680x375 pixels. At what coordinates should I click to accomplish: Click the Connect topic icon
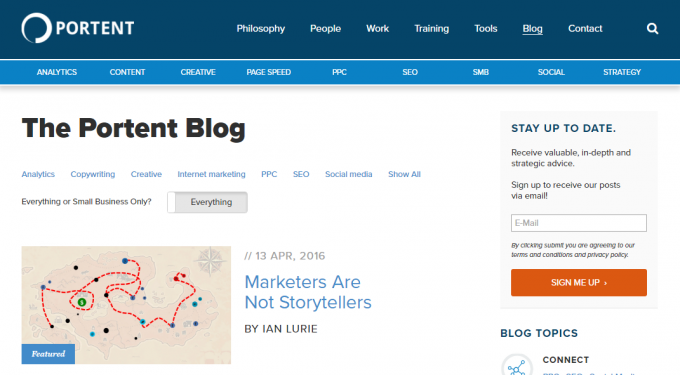click(x=517, y=365)
